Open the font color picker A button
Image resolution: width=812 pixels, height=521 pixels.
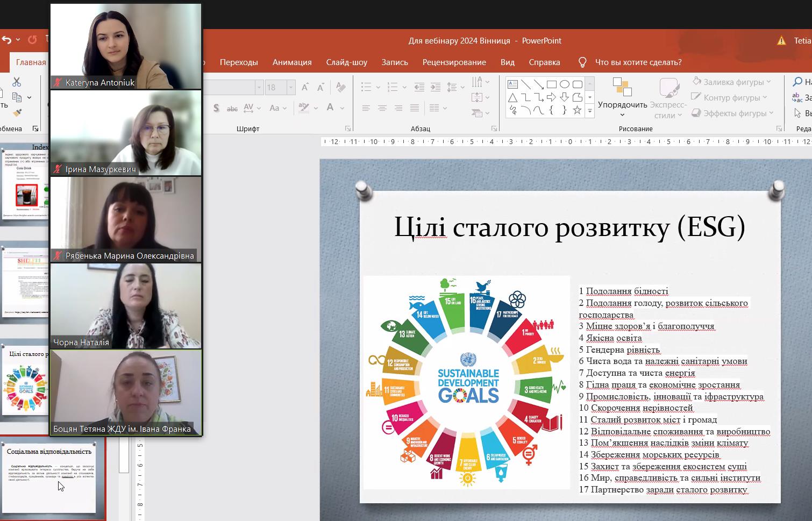[x=330, y=108]
